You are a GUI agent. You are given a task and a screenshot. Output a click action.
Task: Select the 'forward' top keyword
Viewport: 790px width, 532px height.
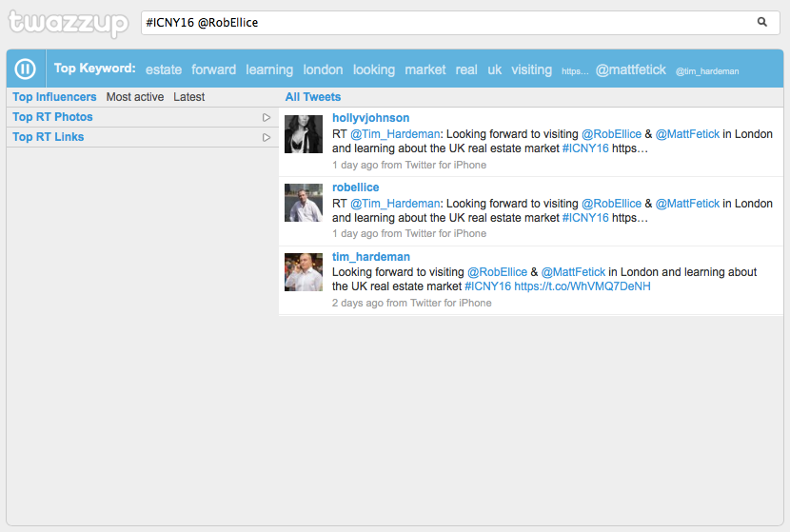213,69
